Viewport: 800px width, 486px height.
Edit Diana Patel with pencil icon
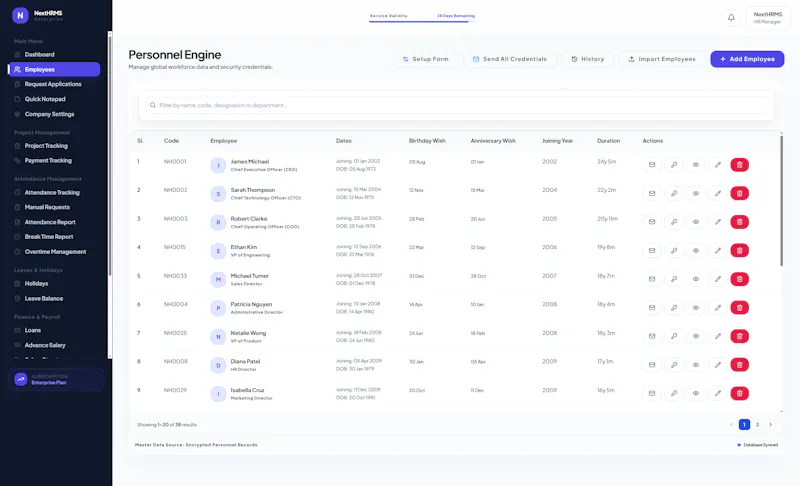[x=718, y=365]
